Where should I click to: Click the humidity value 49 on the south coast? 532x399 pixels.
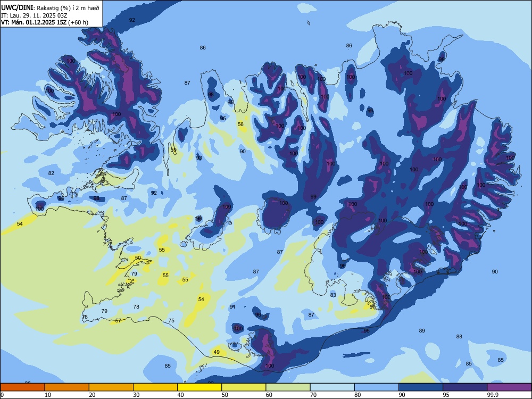click(217, 352)
